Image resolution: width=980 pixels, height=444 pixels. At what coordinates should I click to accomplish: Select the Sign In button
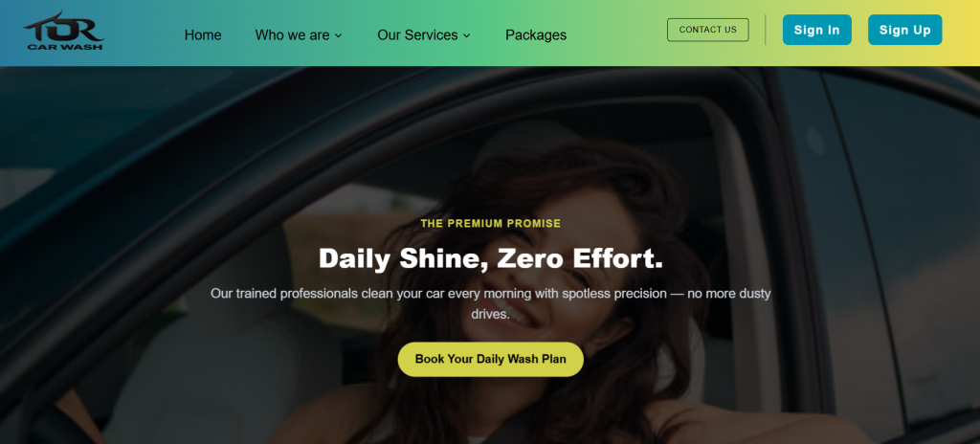click(817, 30)
